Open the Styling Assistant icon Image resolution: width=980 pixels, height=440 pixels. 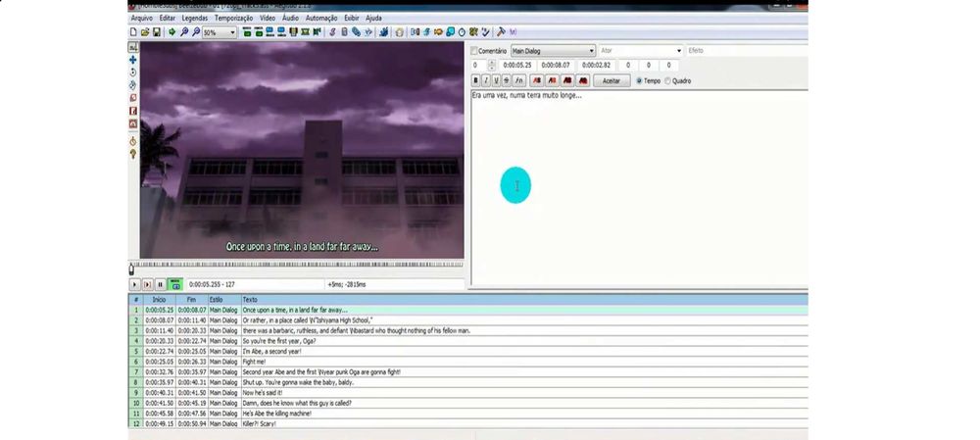click(x=425, y=32)
